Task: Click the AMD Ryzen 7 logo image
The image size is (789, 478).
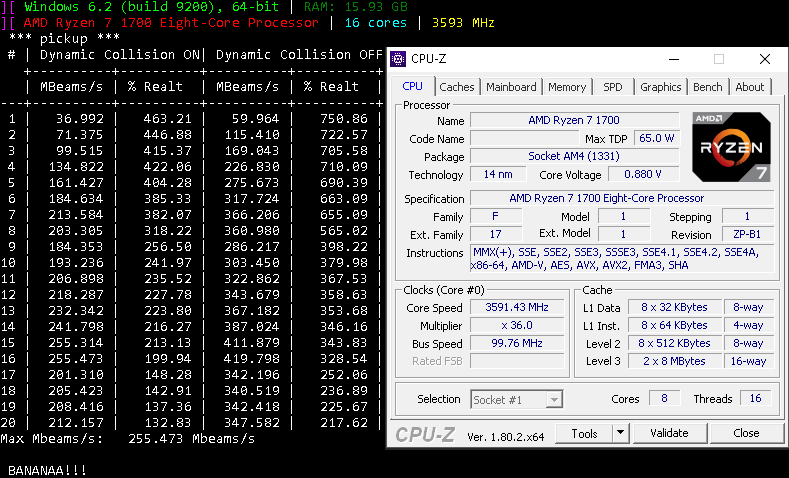Action: click(731, 146)
